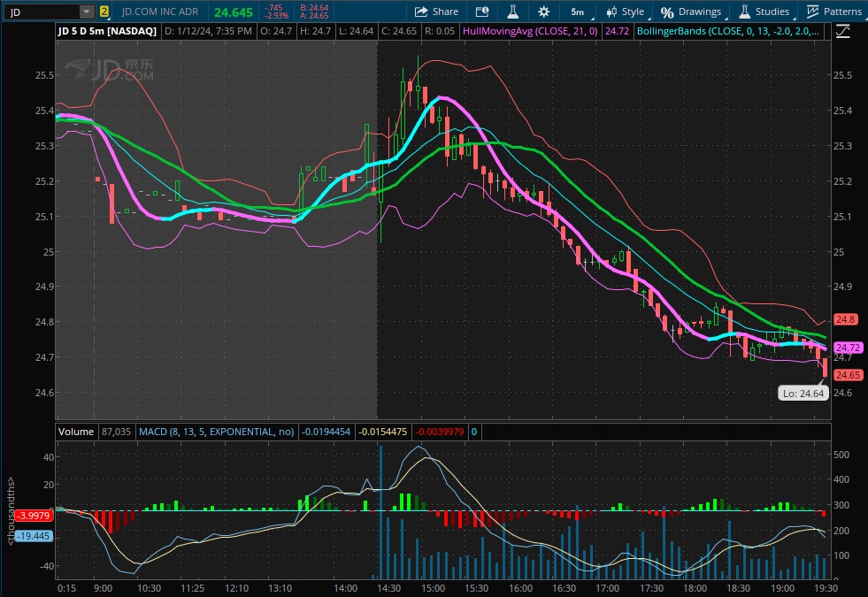The image size is (868, 597).
Task: Click the MACD zero line value 0
Action: [x=474, y=432]
